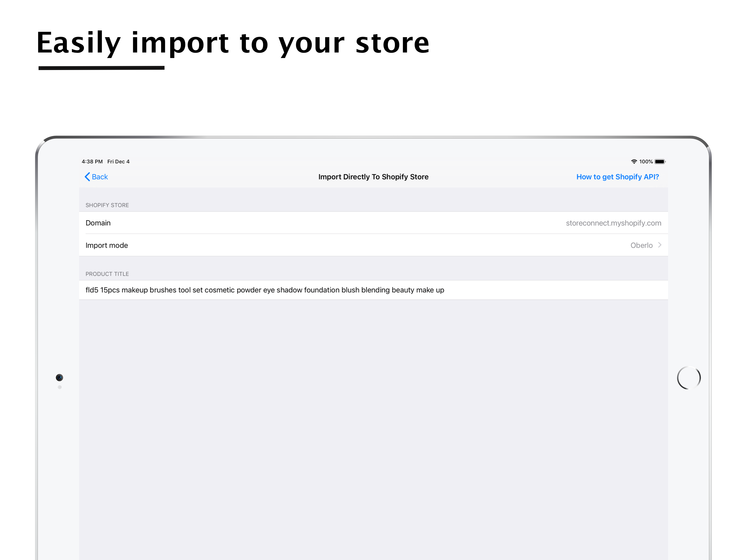Open the Domain row options
Viewport: 747px width, 560px height.
click(372, 223)
